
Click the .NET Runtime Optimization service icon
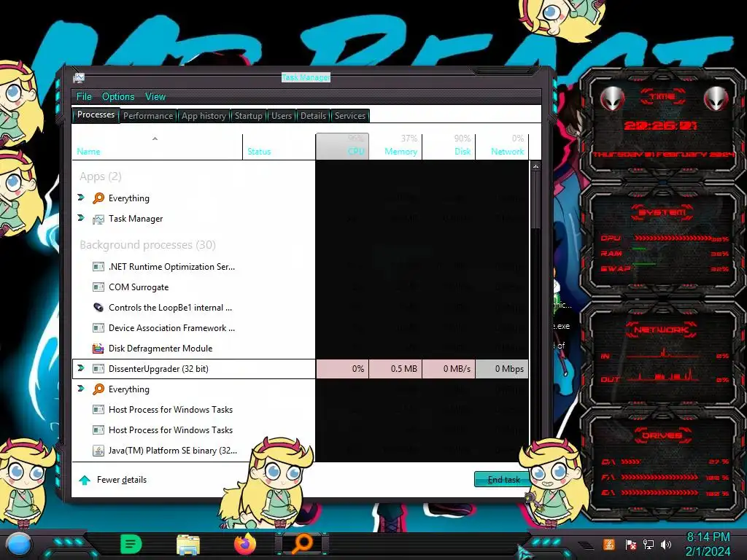98,267
